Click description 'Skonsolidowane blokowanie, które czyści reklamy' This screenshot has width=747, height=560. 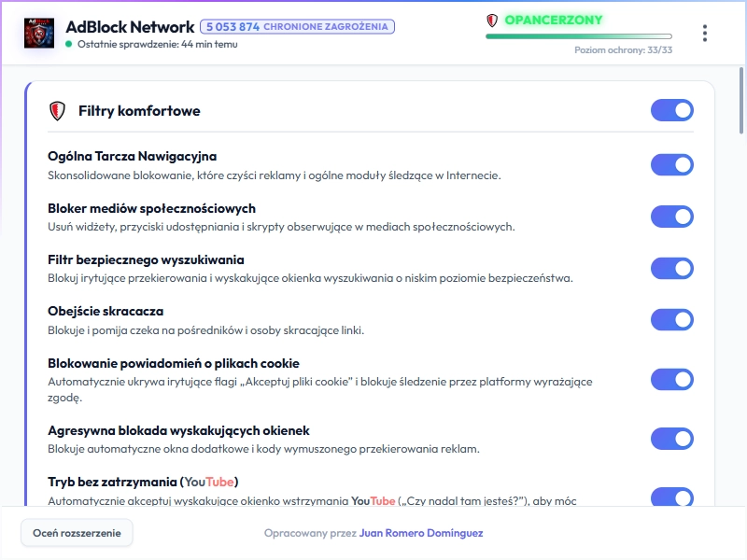coord(275,175)
